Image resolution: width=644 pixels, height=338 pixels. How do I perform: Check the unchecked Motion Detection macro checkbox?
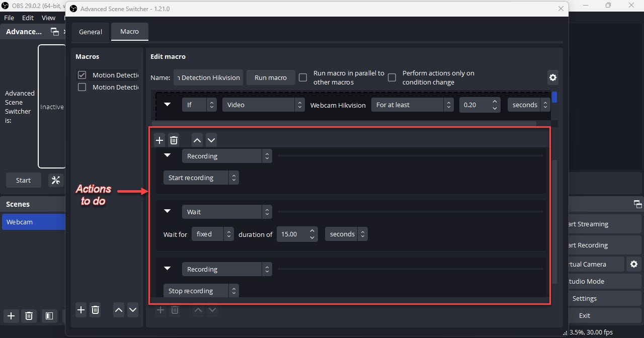[x=82, y=87]
